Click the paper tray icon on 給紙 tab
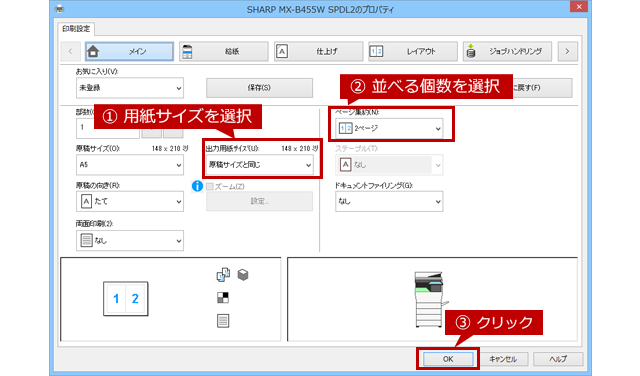640x376 pixels. pos(187,51)
